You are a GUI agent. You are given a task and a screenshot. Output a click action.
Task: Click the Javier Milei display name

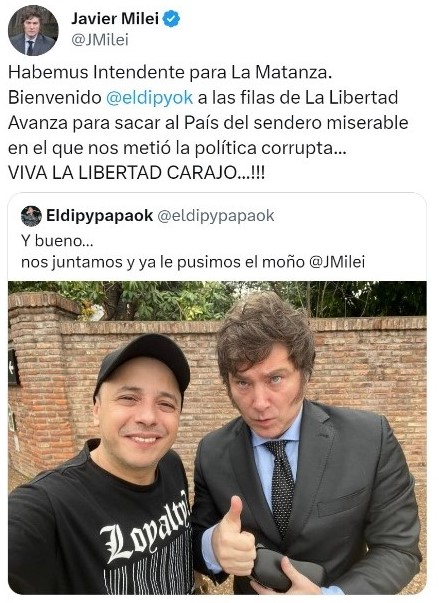(115, 18)
